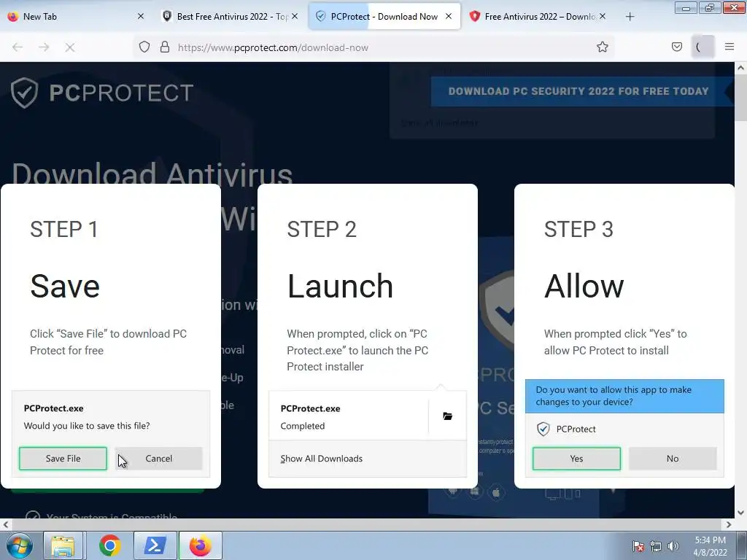The height and width of the screenshot is (560, 747).
Task: Open the Firefox downloads panel button
Action: pyautogui.click(x=703, y=47)
